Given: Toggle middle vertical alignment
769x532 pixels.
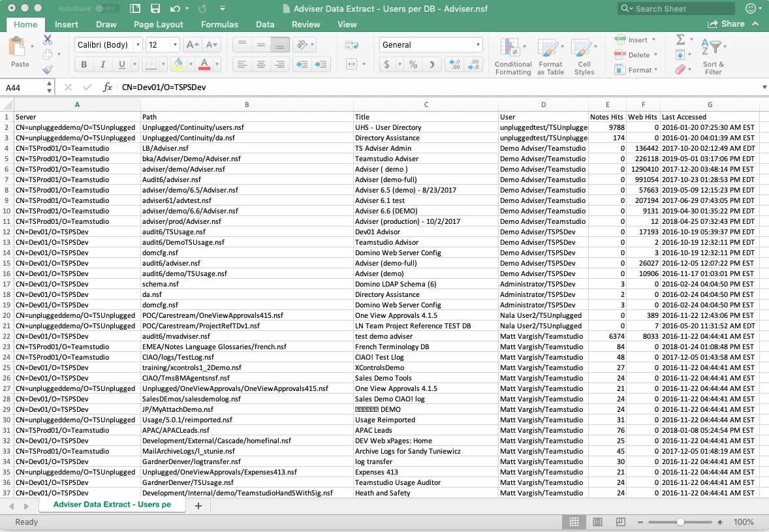Looking at the screenshot, I should click(x=261, y=44).
